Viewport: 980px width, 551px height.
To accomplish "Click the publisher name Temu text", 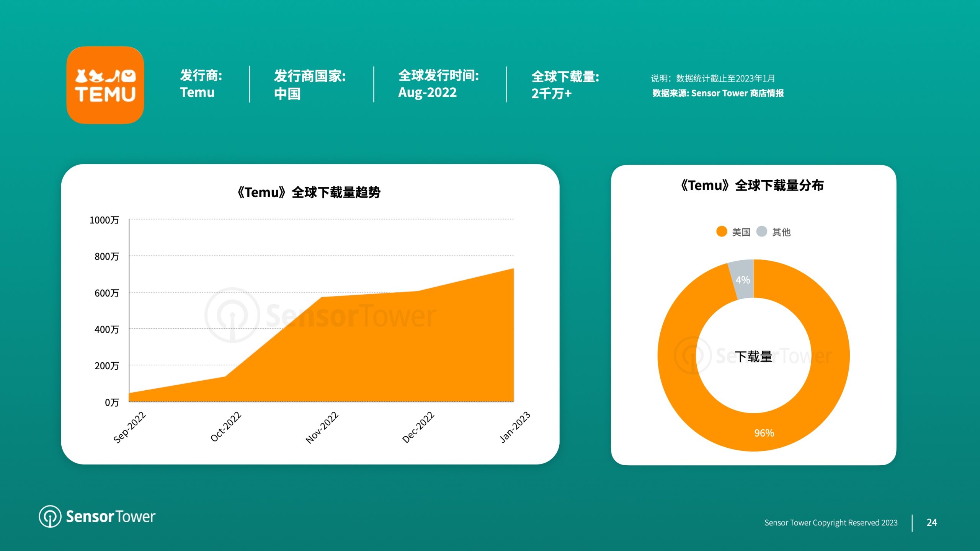I will [197, 93].
